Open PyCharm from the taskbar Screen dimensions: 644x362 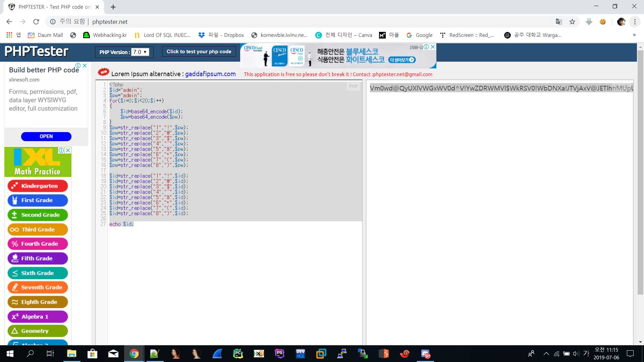238,354
